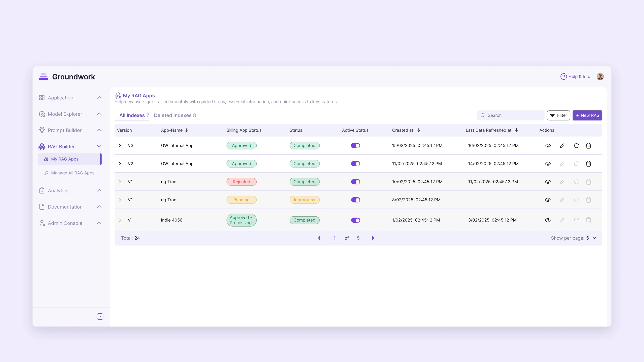Screen dimensions: 644x362
Task: Delete the V3 GW Internal App trash icon
Action: pyautogui.click(x=588, y=146)
